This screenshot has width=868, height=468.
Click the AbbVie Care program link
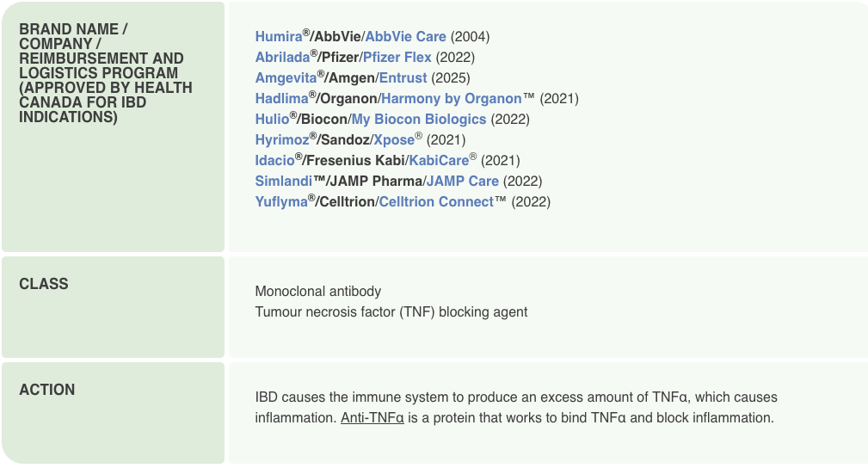click(x=405, y=37)
